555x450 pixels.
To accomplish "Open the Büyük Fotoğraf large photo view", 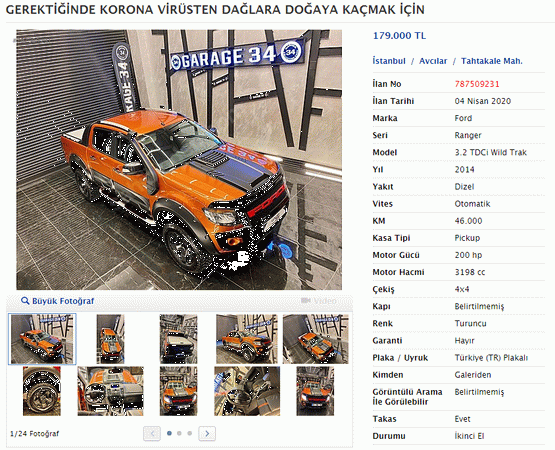I will pyautogui.click(x=63, y=301).
